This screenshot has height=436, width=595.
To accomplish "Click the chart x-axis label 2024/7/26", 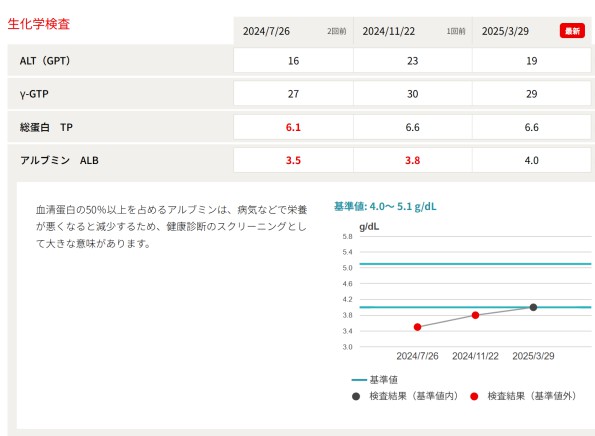I will 417,356.
